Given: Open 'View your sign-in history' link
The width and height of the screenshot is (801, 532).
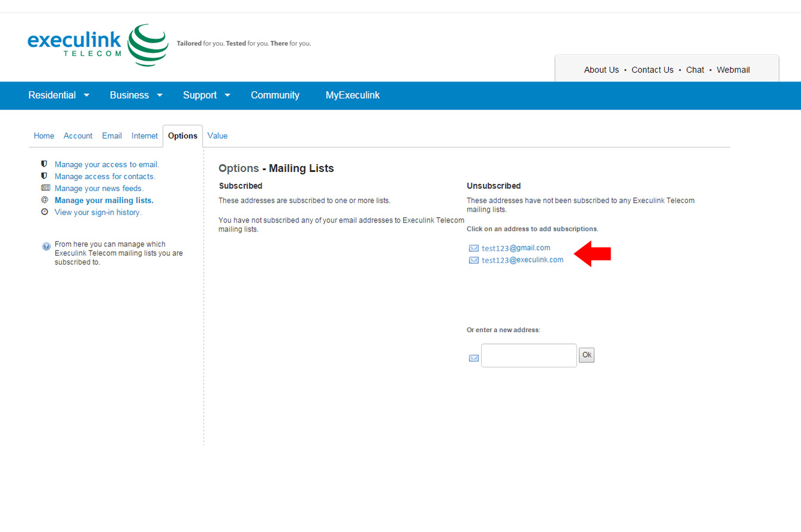Looking at the screenshot, I should click(98, 212).
